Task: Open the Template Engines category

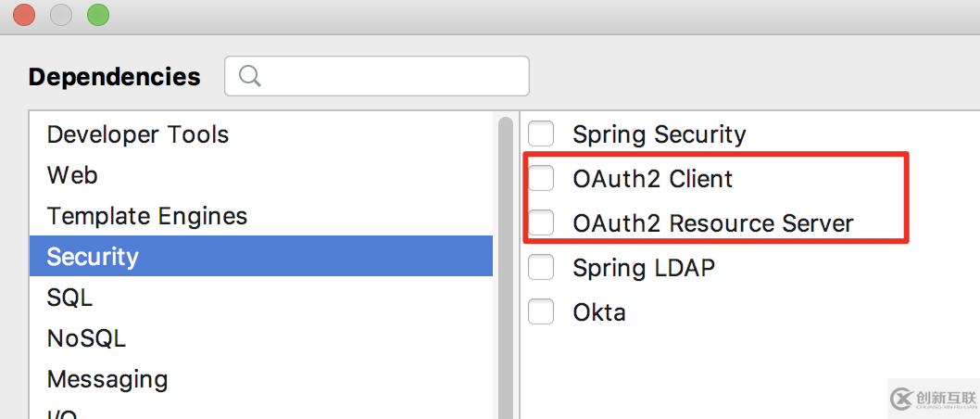Action: pyautogui.click(x=261, y=216)
